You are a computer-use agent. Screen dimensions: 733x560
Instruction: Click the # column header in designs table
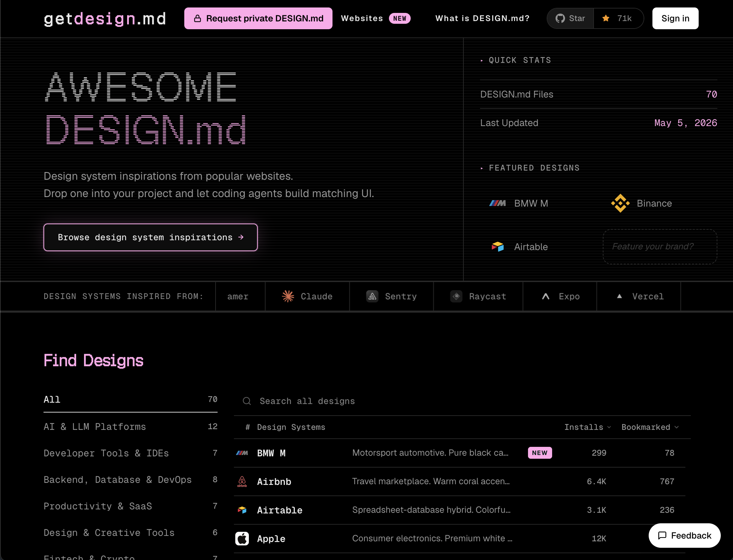coord(248,427)
